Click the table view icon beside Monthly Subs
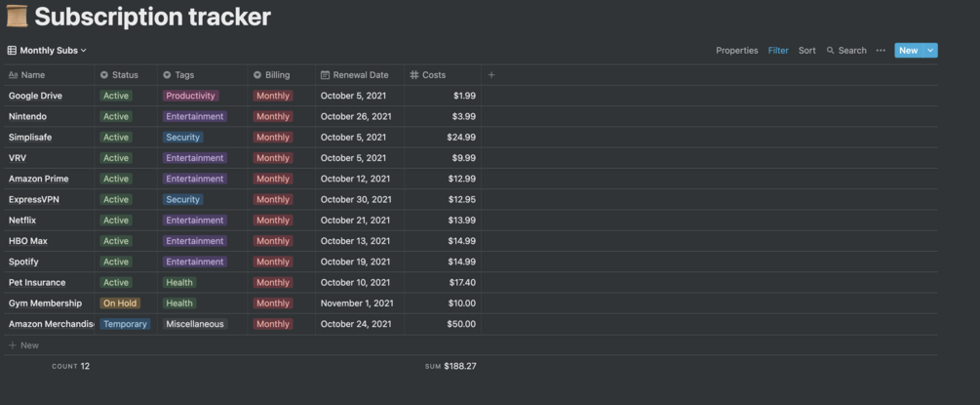The image size is (980, 405). tap(12, 51)
